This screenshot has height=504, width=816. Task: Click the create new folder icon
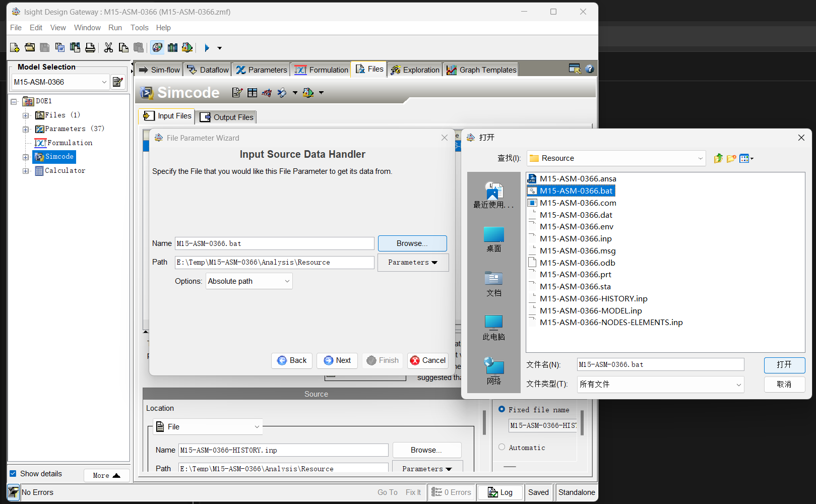(731, 158)
